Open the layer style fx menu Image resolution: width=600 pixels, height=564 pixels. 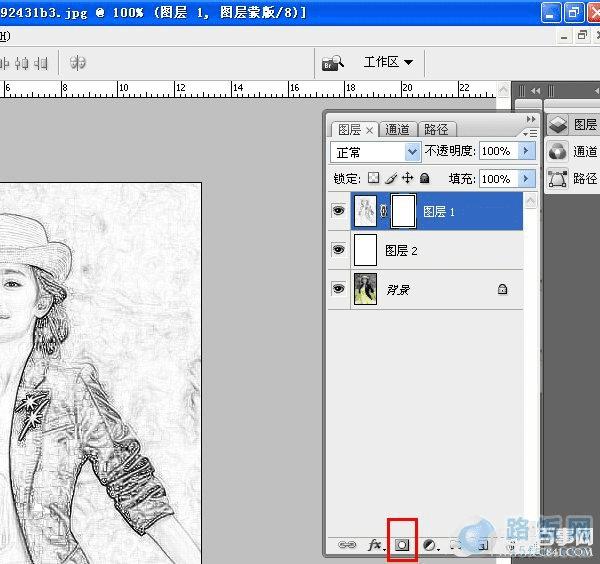point(376,545)
